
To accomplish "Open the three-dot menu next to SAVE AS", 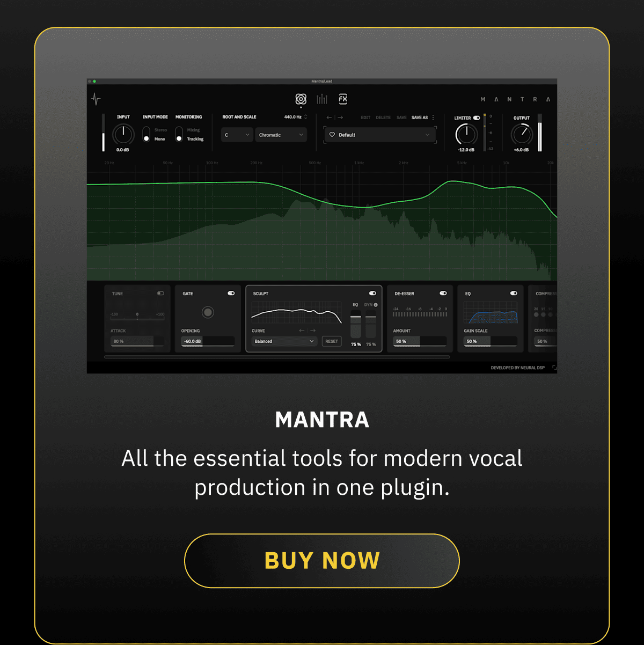I will [x=433, y=118].
